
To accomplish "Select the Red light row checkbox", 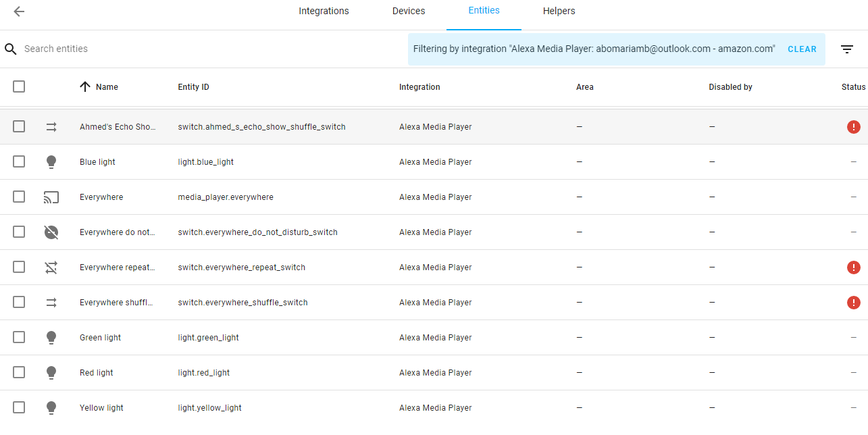I will pyautogui.click(x=19, y=373).
